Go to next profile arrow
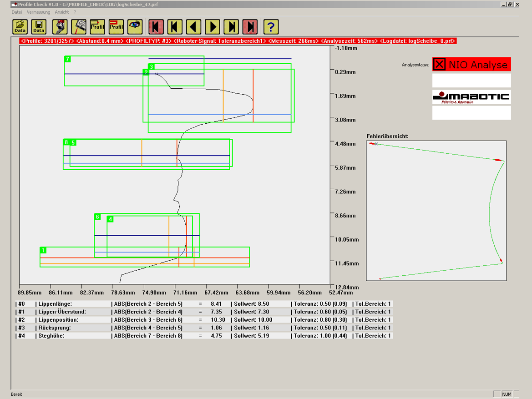This screenshot has width=532, height=399. pyautogui.click(x=213, y=27)
